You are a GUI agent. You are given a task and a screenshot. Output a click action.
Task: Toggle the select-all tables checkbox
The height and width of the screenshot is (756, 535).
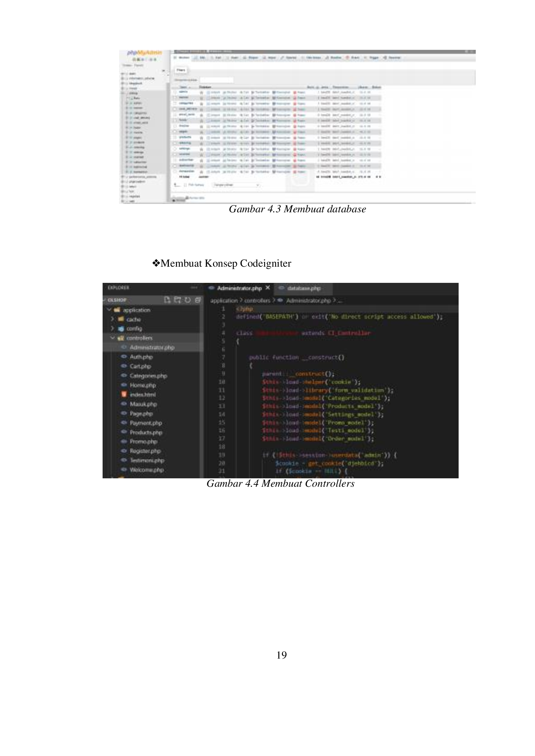pyautogui.click(x=185, y=185)
